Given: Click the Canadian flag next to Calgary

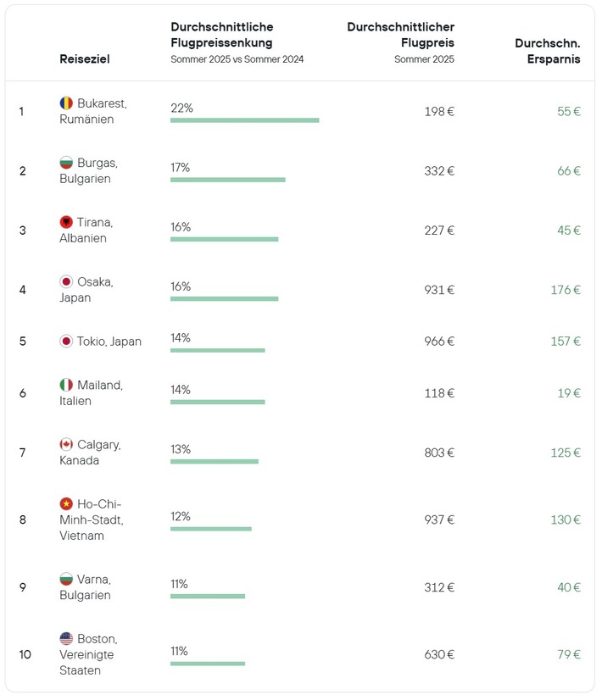Looking at the screenshot, I should point(66,444).
